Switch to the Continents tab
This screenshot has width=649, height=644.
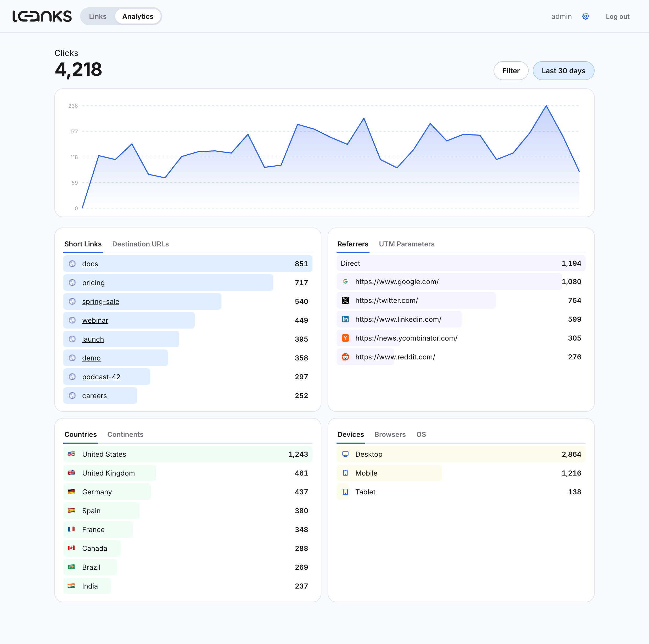coord(125,434)
